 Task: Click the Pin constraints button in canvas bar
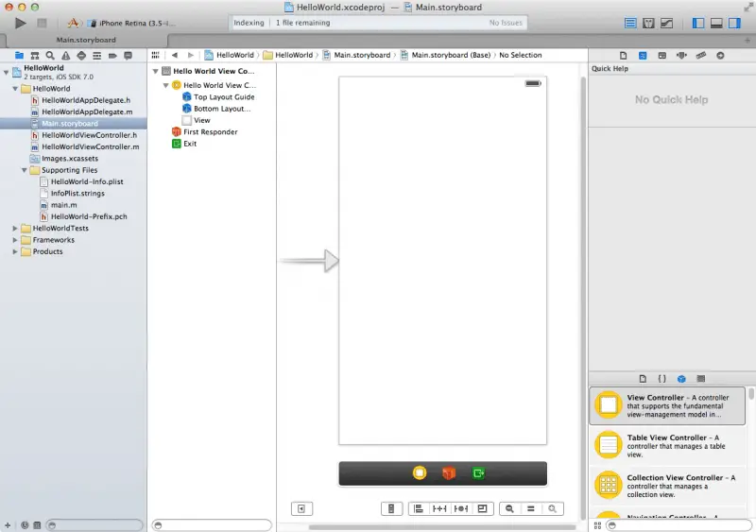coord(439,508)
